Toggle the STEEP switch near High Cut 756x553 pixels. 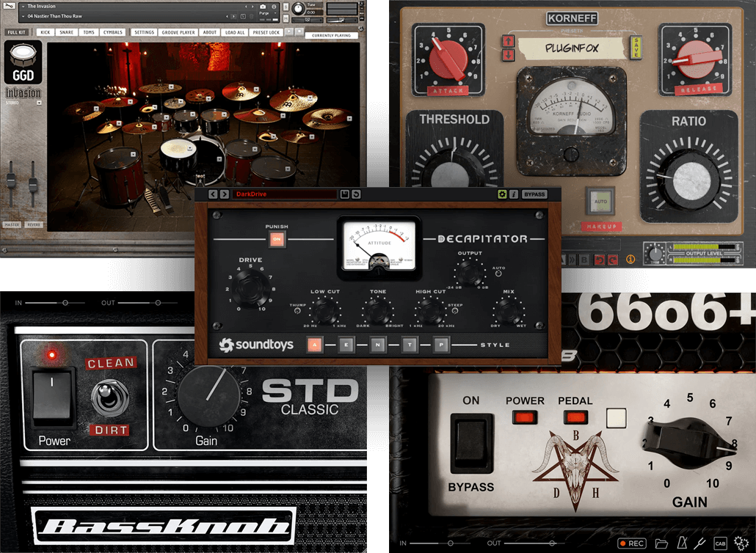454,311
